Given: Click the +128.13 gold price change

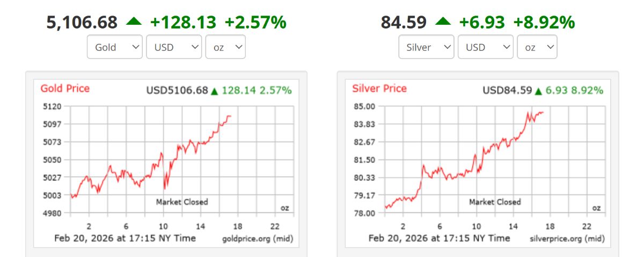Looking at the screenshot, I should pyautogui.click(x=183, y=23).
